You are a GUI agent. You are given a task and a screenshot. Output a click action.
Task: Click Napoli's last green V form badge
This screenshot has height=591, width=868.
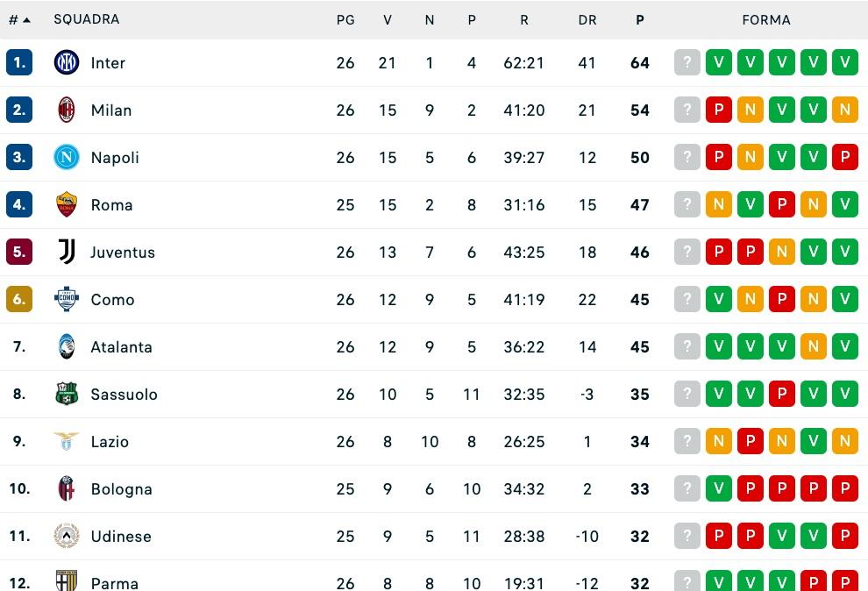pos(814,157)
